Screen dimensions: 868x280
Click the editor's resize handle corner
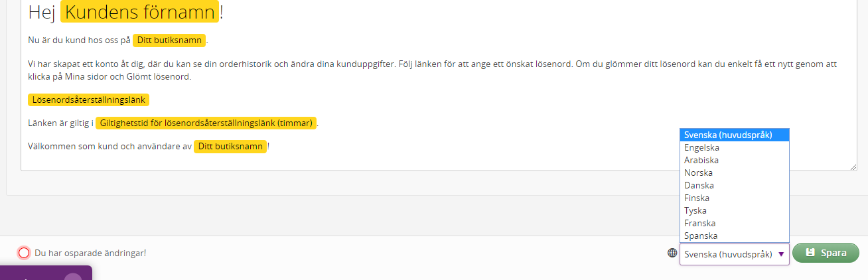853,167
